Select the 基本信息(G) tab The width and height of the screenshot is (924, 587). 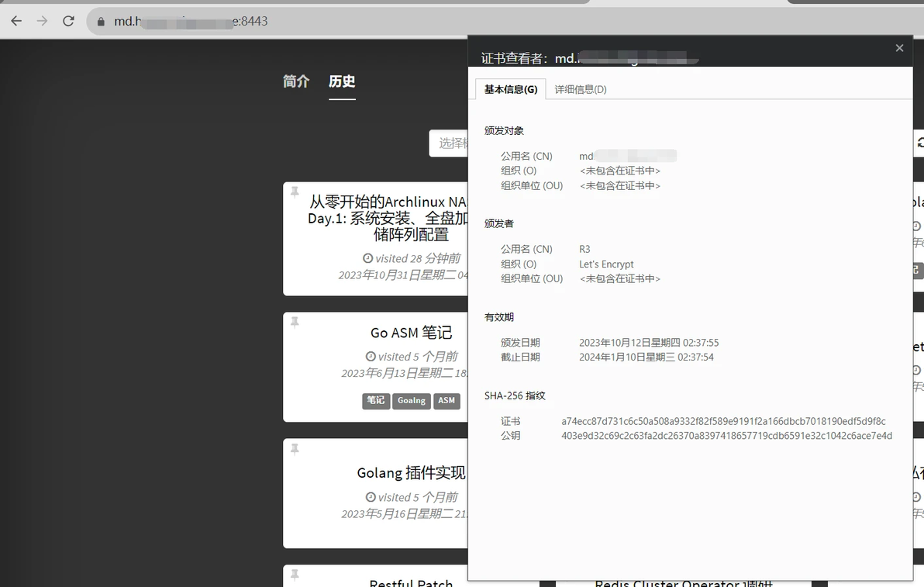(x=511, y=90)
